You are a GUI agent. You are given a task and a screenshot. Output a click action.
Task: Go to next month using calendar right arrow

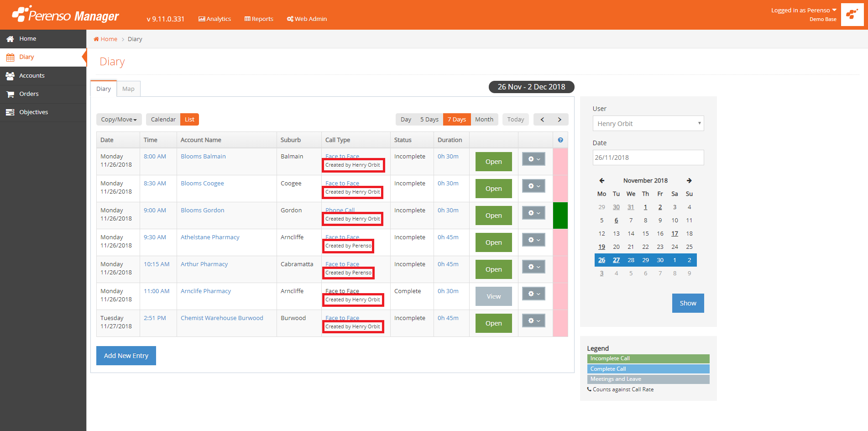(x=689, y=180)
